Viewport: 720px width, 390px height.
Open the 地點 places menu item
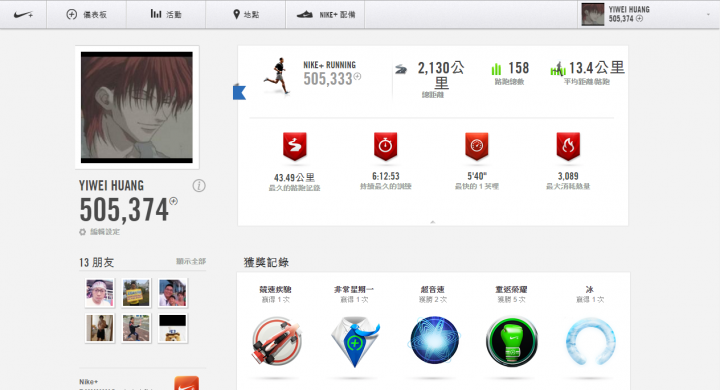tap(246, 15)
